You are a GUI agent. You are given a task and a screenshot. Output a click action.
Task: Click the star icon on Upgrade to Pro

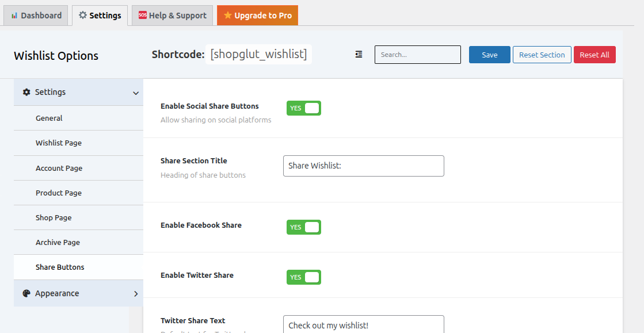click(227, 15)
